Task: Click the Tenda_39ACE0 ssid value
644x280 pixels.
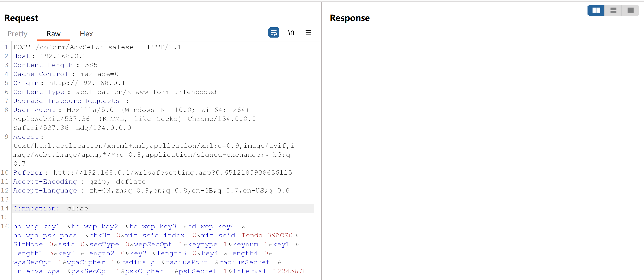Action: click(x=267, y=235)
